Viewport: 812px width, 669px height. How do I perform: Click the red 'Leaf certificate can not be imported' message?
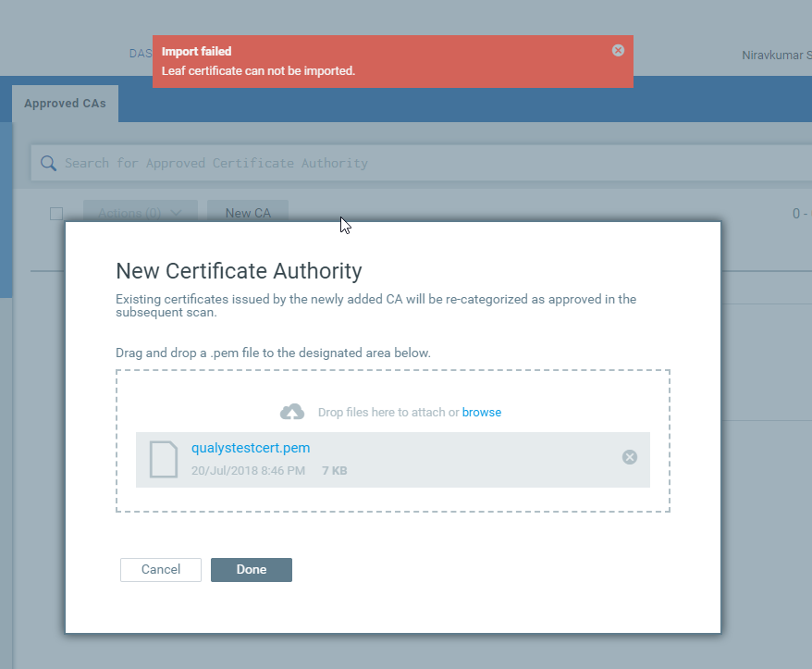click(x=259, y=70)
